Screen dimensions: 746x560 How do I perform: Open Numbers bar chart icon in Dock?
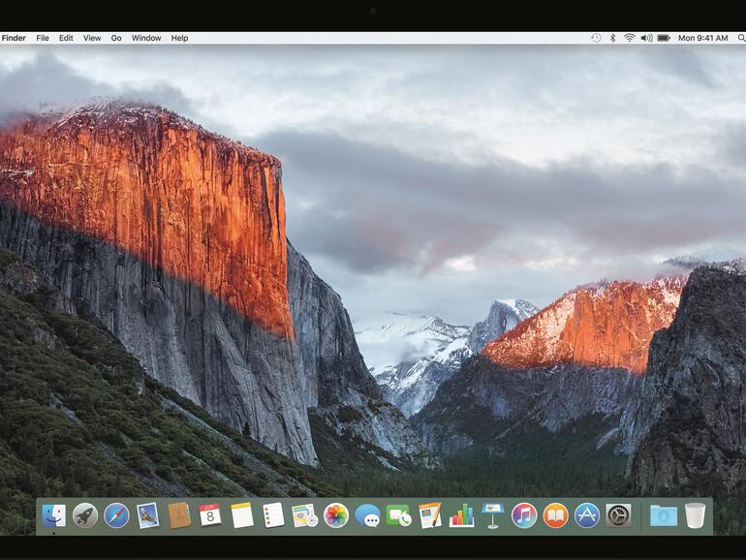pyautogui.click(x=461, y=515)
